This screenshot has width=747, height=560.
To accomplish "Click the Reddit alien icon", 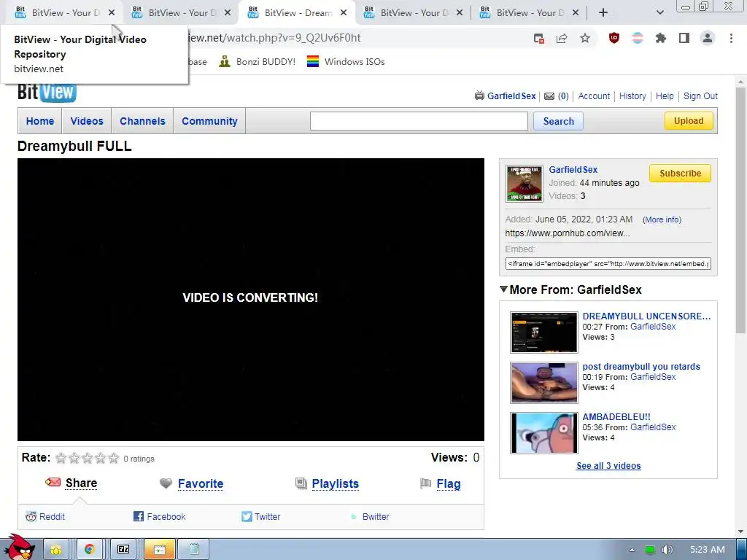I will [x=31, y=517].
